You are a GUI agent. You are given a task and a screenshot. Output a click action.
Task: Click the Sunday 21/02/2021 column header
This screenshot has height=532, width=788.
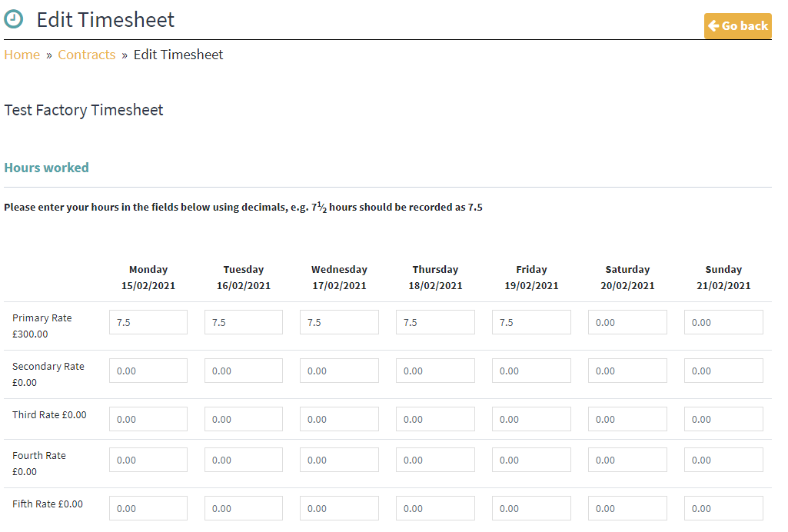[723, 278]
